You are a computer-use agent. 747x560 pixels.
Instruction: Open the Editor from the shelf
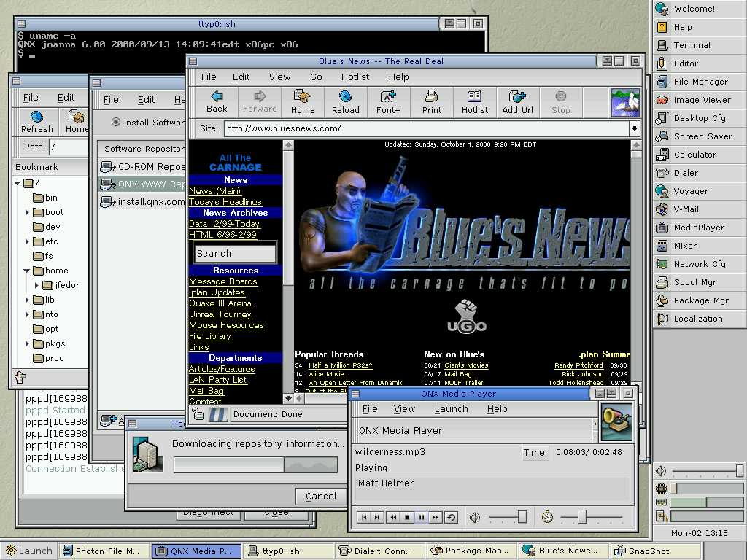700,63
